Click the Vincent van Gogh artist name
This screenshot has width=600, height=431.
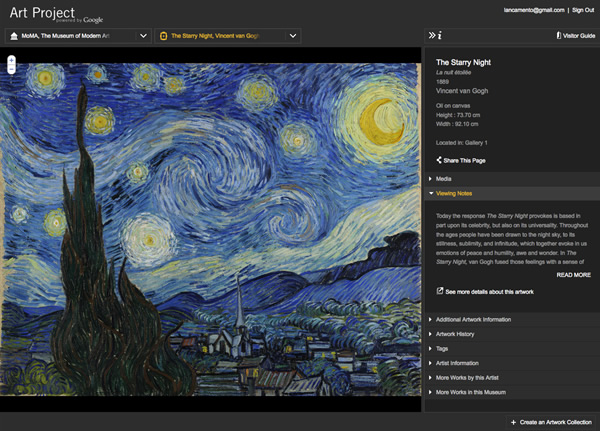pyautogui.click(x=462, y=91)
